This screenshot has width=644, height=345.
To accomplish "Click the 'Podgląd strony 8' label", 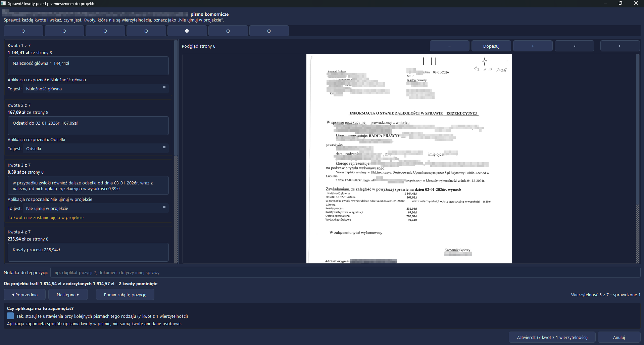I will tap(199, 46).
